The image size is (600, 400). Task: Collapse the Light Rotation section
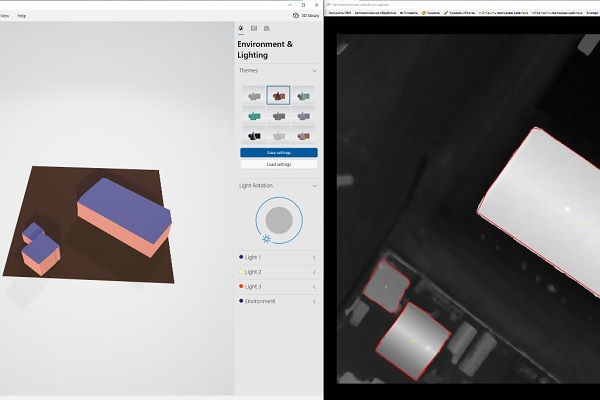[x=315, y=186]
